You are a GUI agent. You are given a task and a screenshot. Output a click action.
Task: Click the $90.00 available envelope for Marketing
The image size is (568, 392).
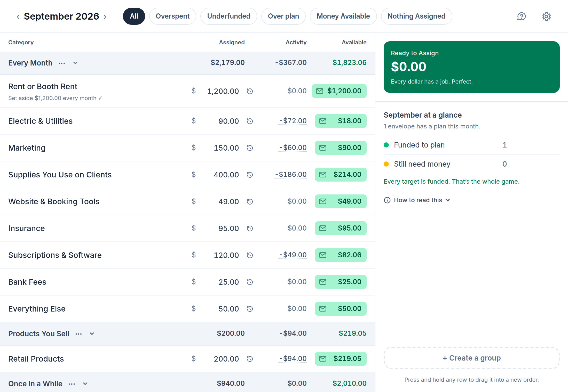pyautogui.click(x=341, y=148)
